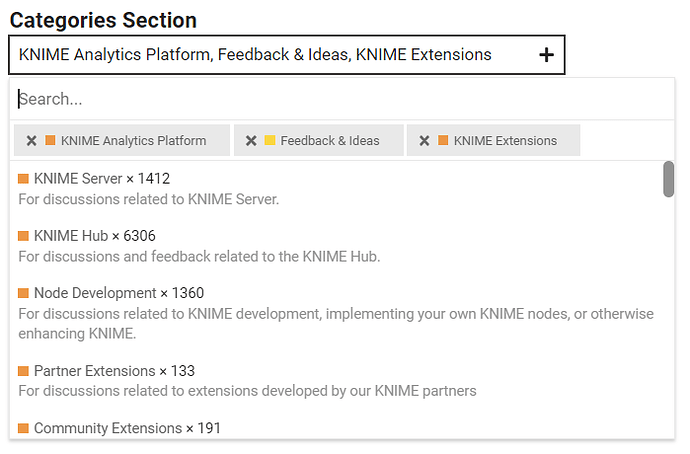Screen dimensions: 690x454
Task: Click orange square beside KNIME Server
Action: point(23,179)
